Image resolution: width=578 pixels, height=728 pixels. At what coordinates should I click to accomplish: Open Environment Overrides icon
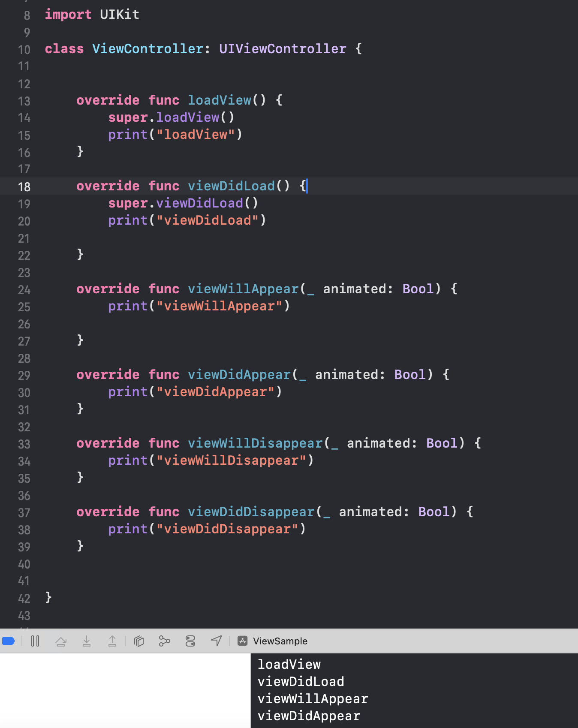click(190, 641)
